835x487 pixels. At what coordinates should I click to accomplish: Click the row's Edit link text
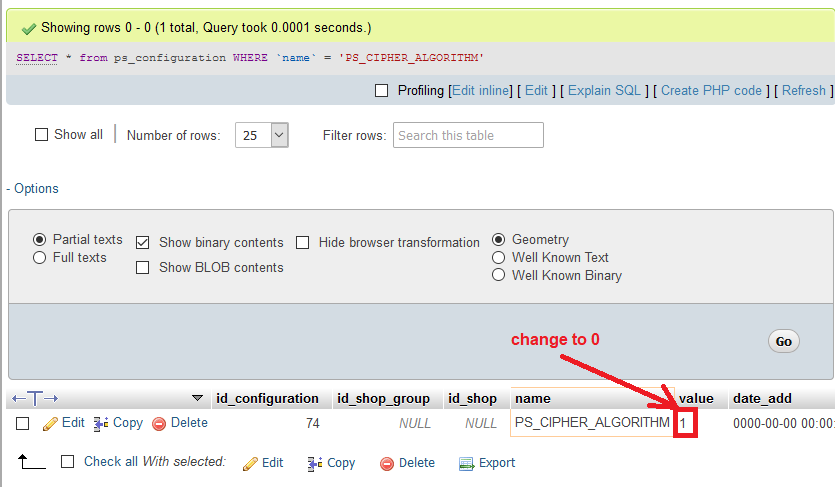73,423
